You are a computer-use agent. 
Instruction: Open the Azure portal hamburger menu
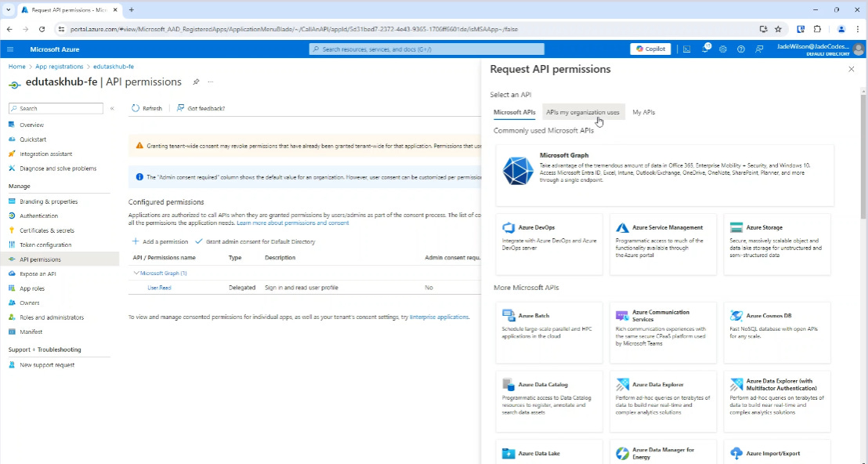click(x=10, y=49)
